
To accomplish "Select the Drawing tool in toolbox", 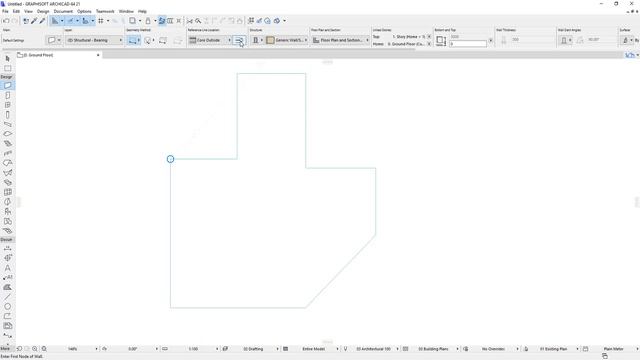I will point(7,326).
